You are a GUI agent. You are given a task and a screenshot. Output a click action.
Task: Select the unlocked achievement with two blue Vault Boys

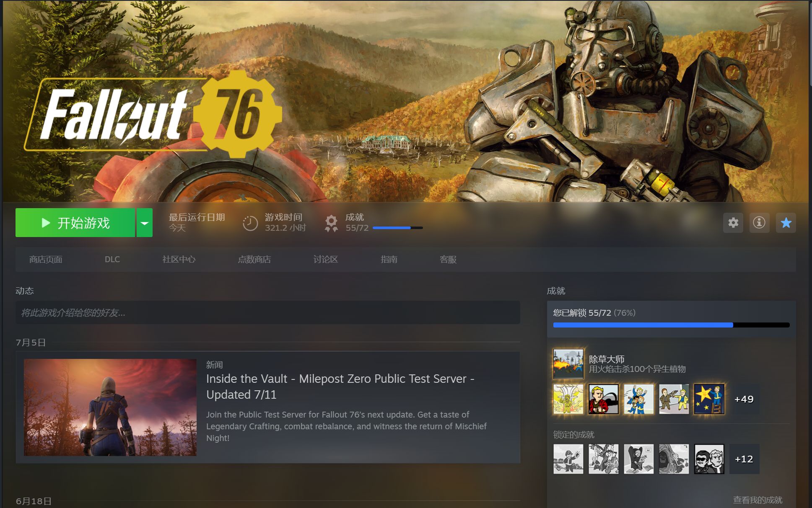[x=638, y=399]
